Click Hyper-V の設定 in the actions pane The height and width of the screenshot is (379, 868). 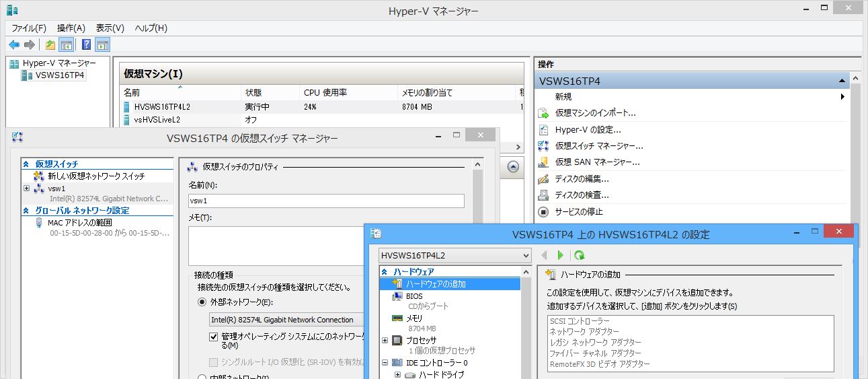point(588,129)
